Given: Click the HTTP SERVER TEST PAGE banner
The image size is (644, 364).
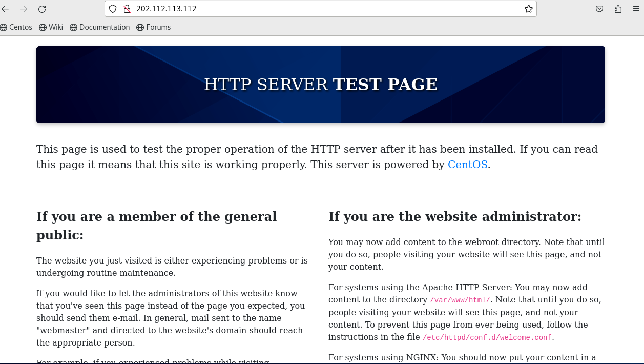Looking at the screenshot, I should [x=321, y=85].
